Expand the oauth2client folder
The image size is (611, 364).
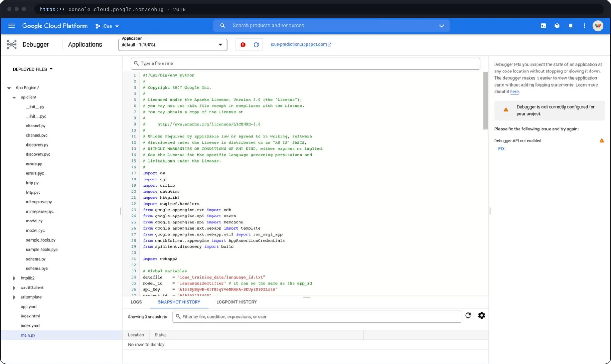pyautogui.click(x=14, y=288)
